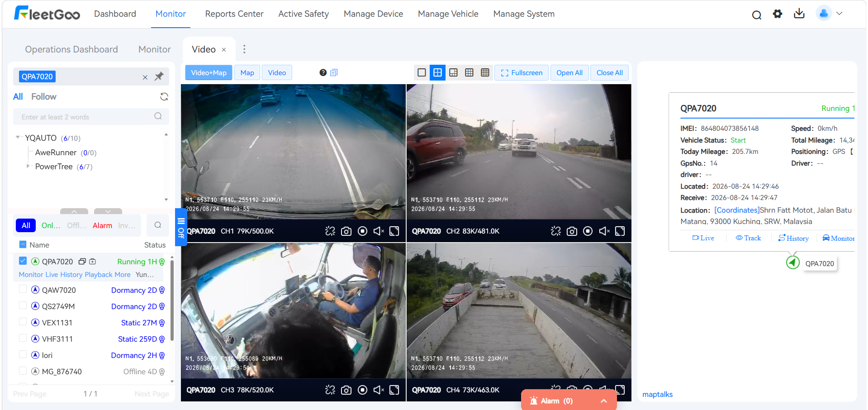Screen dimensions: 868x410
Task: Open the [Coordinates] location link
Action: [737, 210]
